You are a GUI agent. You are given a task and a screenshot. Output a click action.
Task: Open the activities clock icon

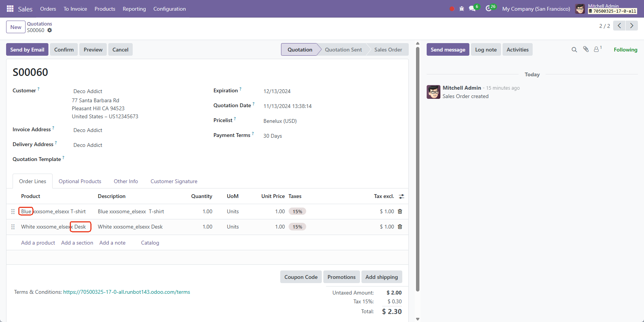tap(488, 9)
